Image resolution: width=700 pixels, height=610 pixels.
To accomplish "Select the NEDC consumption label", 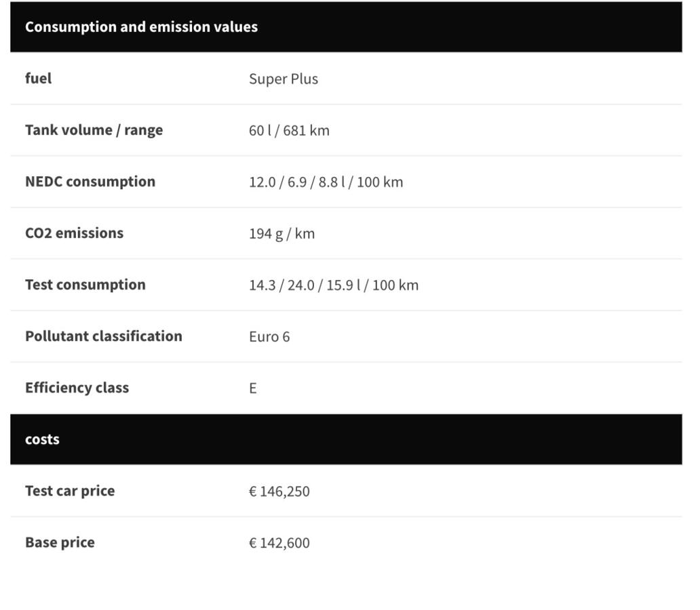I will 90,182.
